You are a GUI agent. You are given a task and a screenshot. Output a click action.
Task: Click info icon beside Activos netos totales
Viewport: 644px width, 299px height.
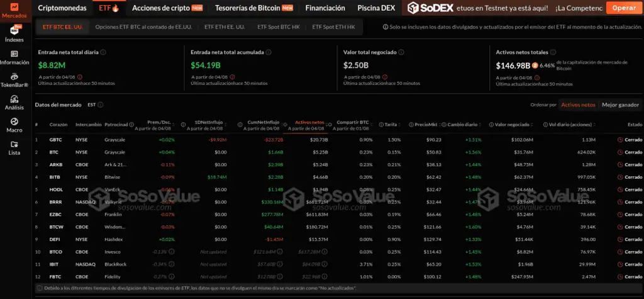pos(553,52)
